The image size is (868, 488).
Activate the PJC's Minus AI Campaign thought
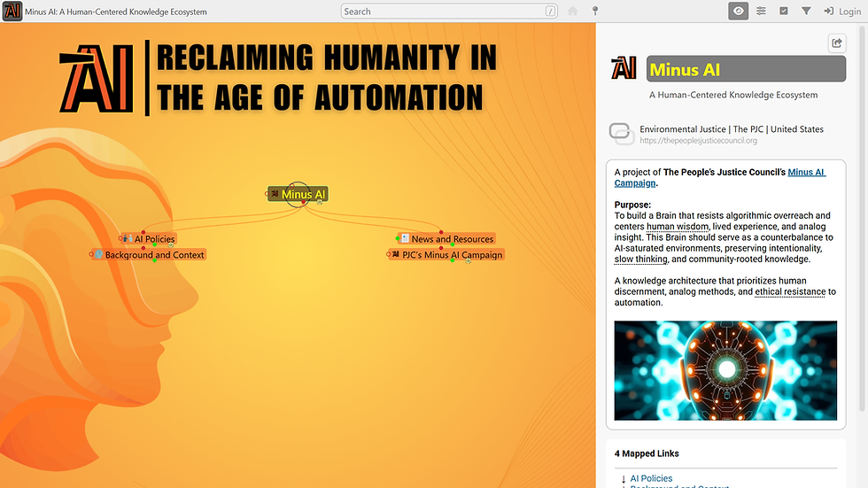coord(452,254)
